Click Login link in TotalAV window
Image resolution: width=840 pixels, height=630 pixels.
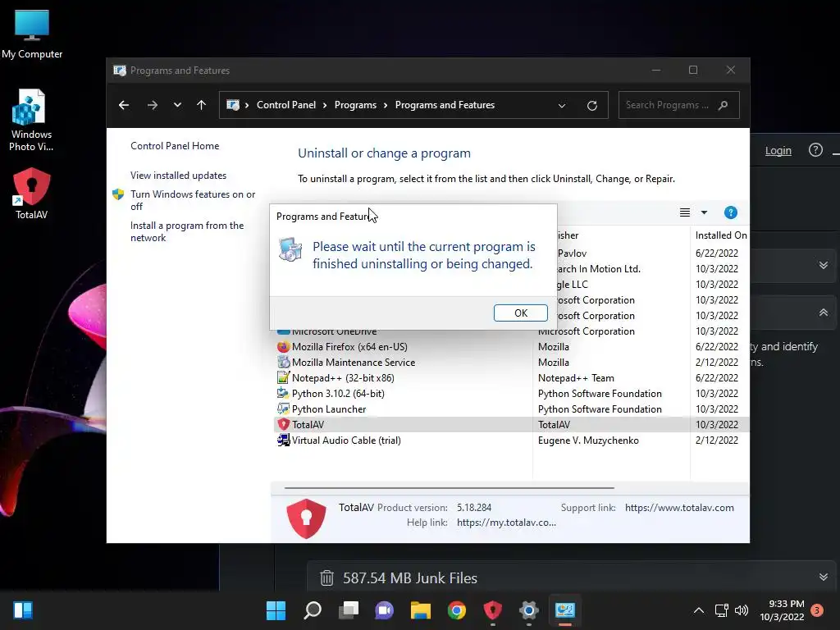point(778,151)
